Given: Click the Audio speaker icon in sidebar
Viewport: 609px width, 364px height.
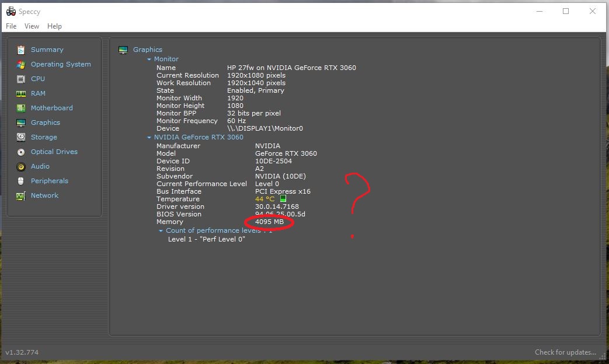Looking at the screenshot, I should pyautogui.click(x=21, y=166).
